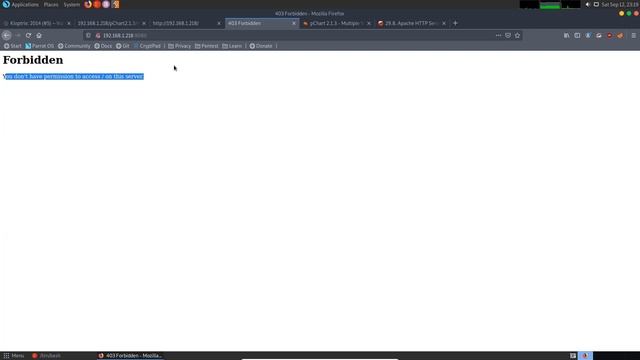Select the 403 Forbidden Mozilla taskbar entry
This screenshot has height=360, width=640.
tap(131, 356)
